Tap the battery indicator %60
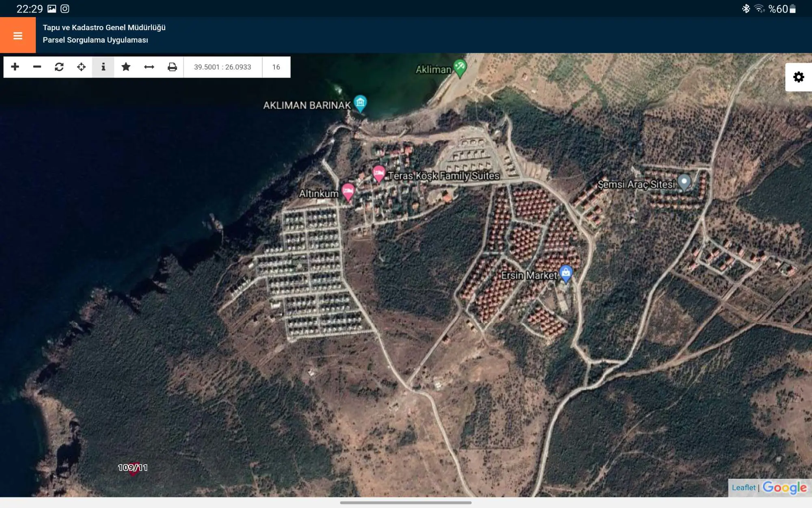 [x=782, y=9]
